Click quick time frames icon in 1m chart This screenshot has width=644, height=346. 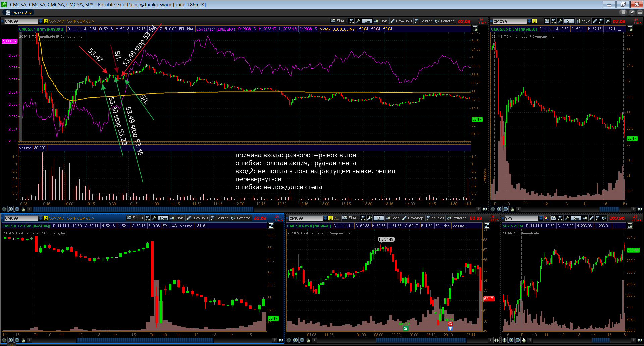point(351,21)
